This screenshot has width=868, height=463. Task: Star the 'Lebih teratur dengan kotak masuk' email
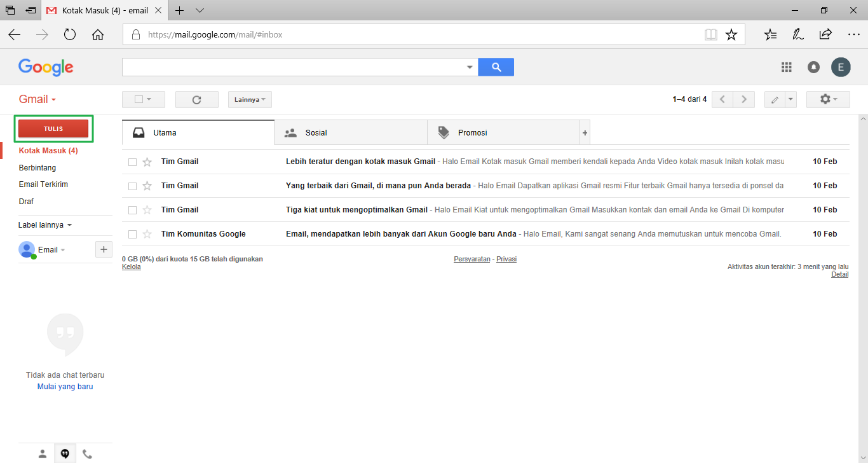pos(147,162)
